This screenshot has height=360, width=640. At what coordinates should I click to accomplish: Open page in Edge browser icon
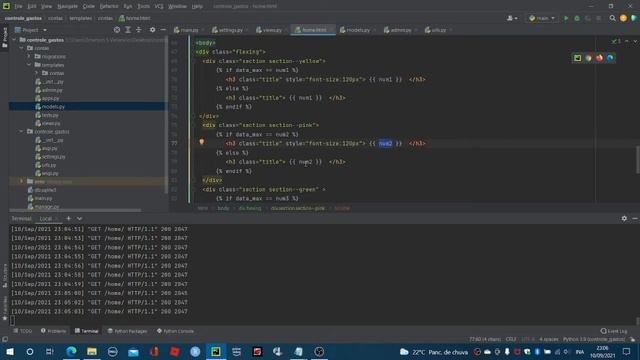point(610,58)
